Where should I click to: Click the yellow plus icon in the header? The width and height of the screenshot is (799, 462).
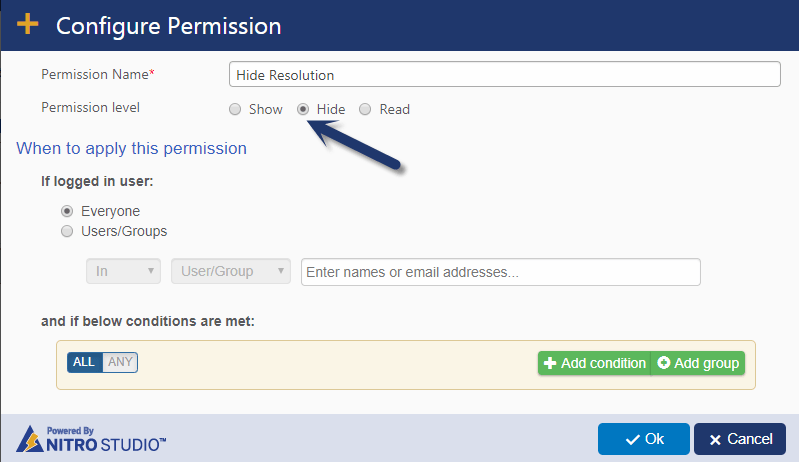(28, 25)
